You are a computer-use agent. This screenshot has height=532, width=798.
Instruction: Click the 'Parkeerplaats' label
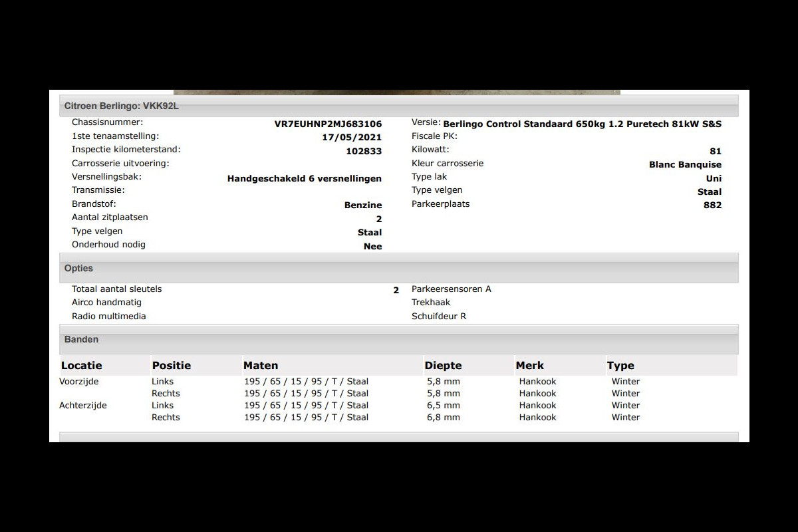[x=441, y=204]
